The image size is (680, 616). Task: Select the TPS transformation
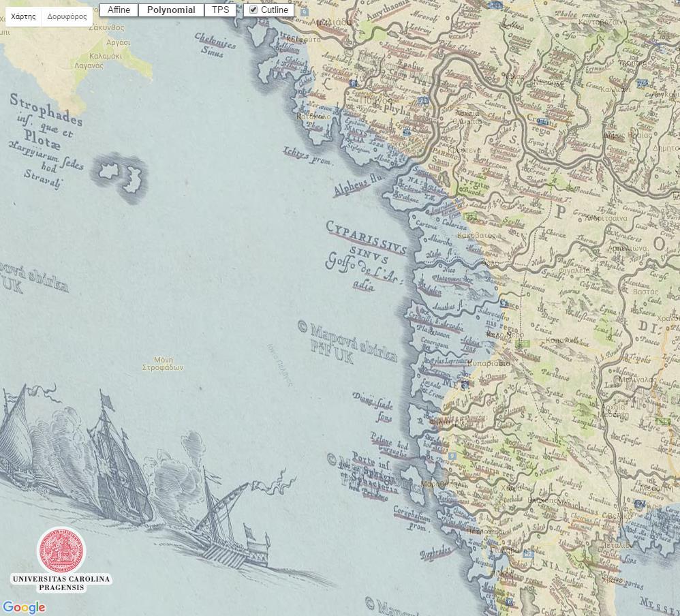pyautogui.click(x=220, y=10)
